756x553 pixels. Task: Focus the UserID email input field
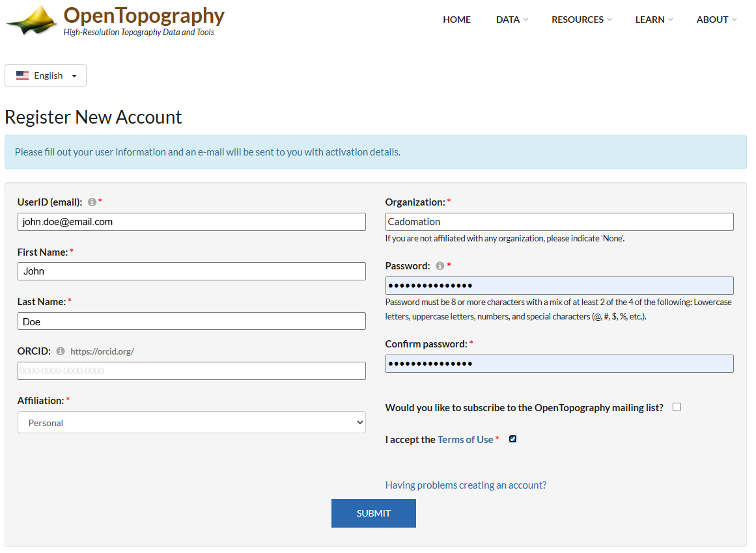point(191,222)
